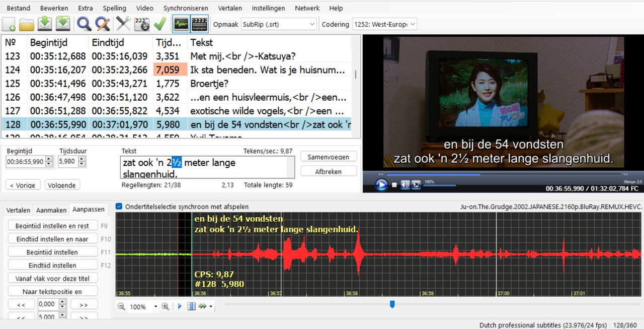The height and width of the screenshot is (329, 644).
Task: Open the Extra menu
Action: click(86, 8)
